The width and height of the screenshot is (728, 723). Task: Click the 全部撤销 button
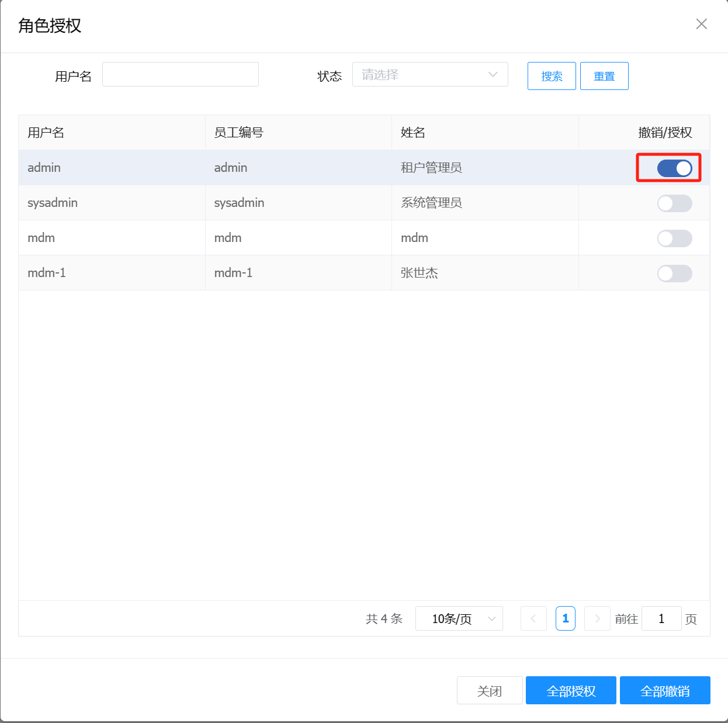(665, 690)
